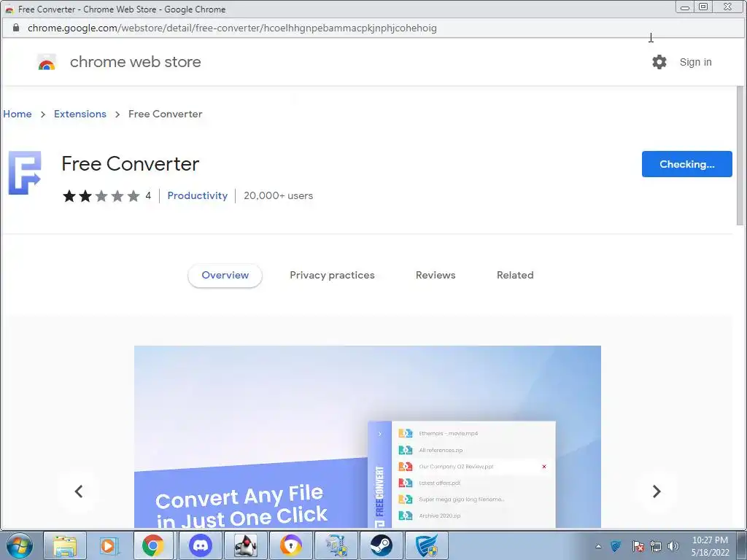Open the orange keyhole app in taskbar

point(290,545)
